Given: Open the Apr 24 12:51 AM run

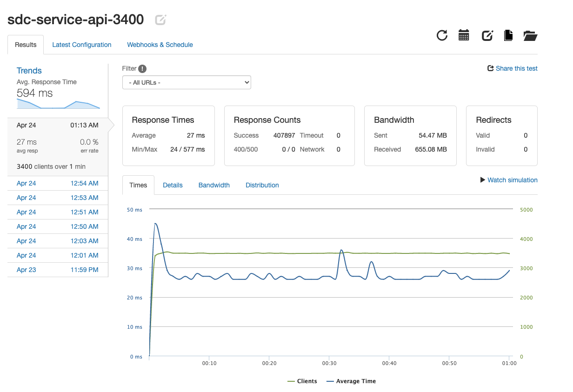Looking at the screenshot, I should 58,212.
